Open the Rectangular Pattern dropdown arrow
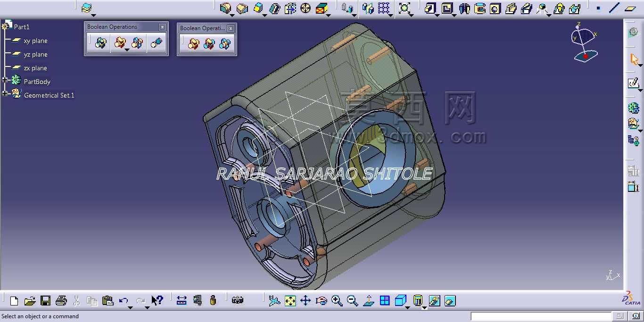 point(391,15)
